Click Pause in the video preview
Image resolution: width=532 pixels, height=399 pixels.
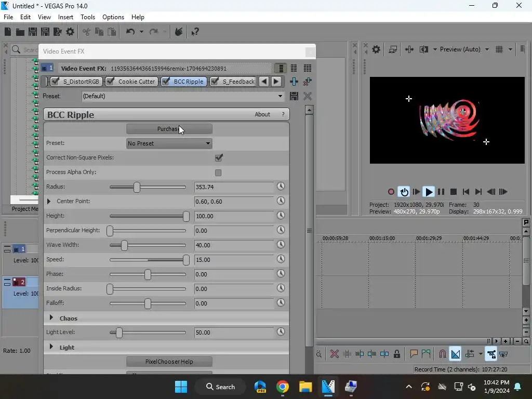pos(441,192)
